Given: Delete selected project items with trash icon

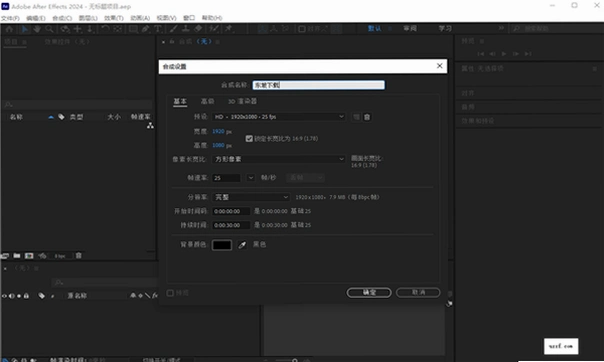Looking at the screenshot, I should coord(79,256).
